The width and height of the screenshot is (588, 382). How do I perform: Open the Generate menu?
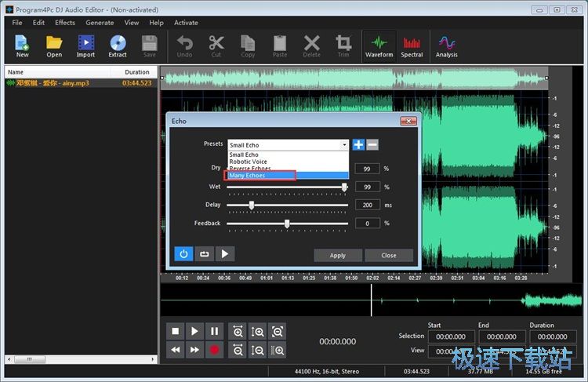[x=100, y=23]
